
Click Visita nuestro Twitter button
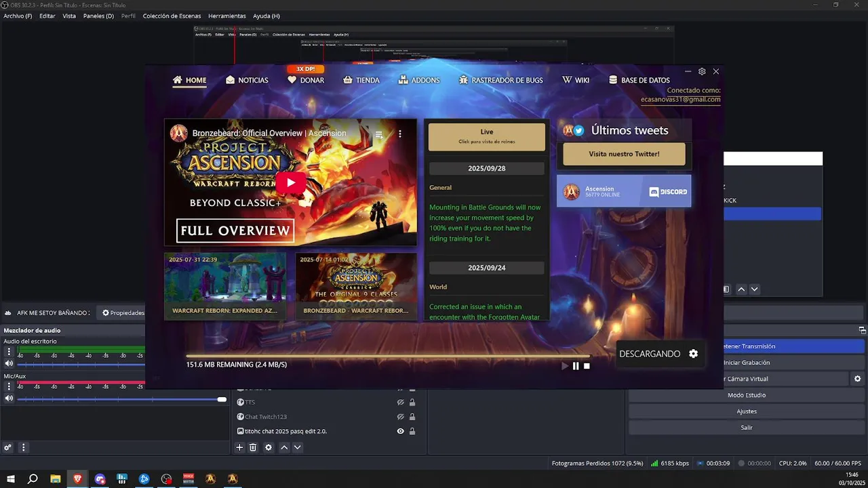[624, 154]
